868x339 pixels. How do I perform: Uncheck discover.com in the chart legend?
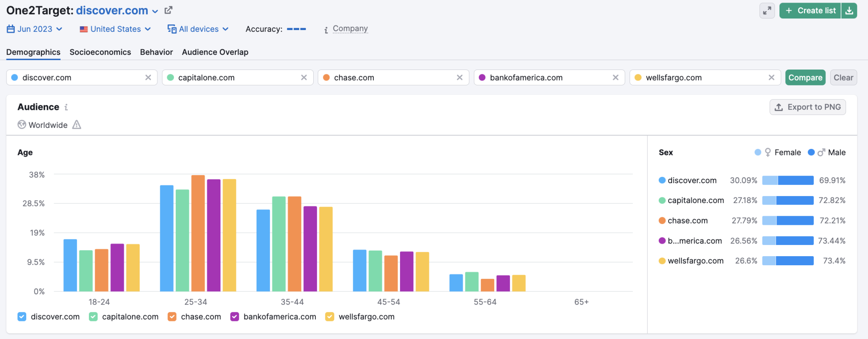(x=22, y=317)
